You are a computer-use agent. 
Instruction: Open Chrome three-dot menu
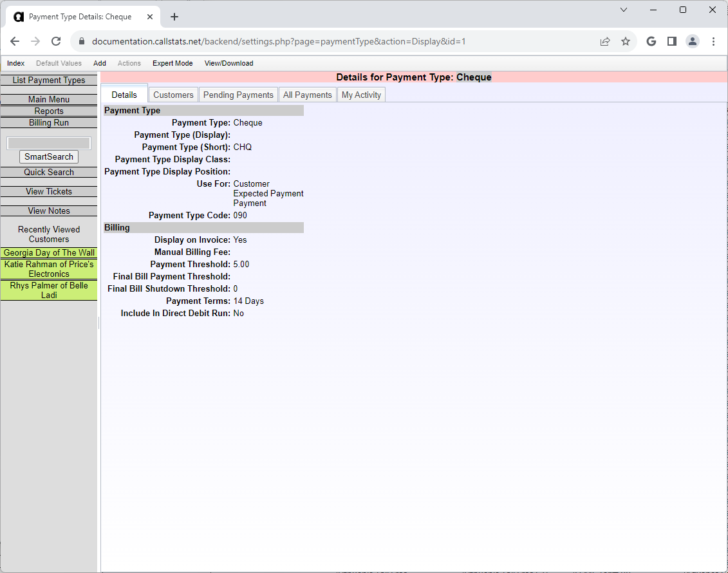[x=713, y=41]
